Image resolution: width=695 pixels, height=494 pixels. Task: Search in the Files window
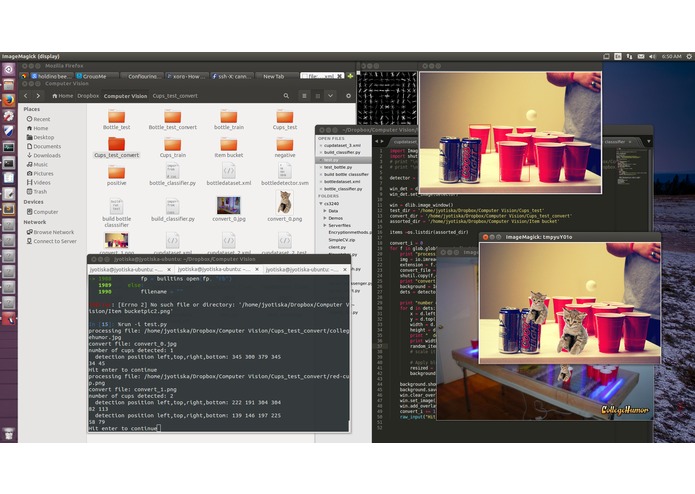pos(286,96)
